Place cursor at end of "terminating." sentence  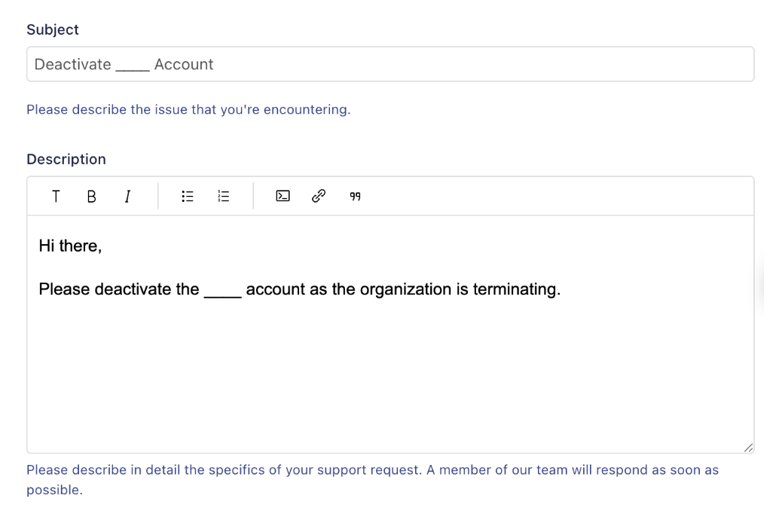[x=561, y=290]
